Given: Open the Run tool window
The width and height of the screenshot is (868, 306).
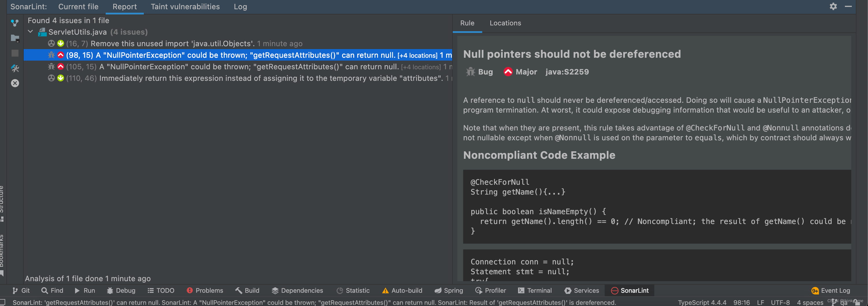Looking at the screenshot, I should tap(85, 290).
